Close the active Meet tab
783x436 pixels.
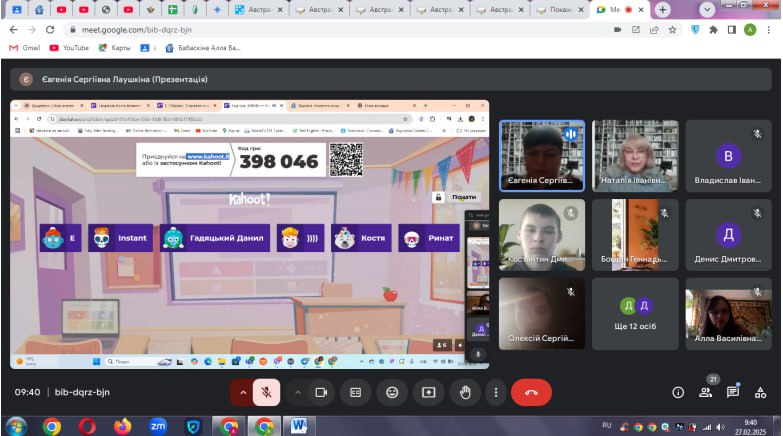(x=641, y=9)
